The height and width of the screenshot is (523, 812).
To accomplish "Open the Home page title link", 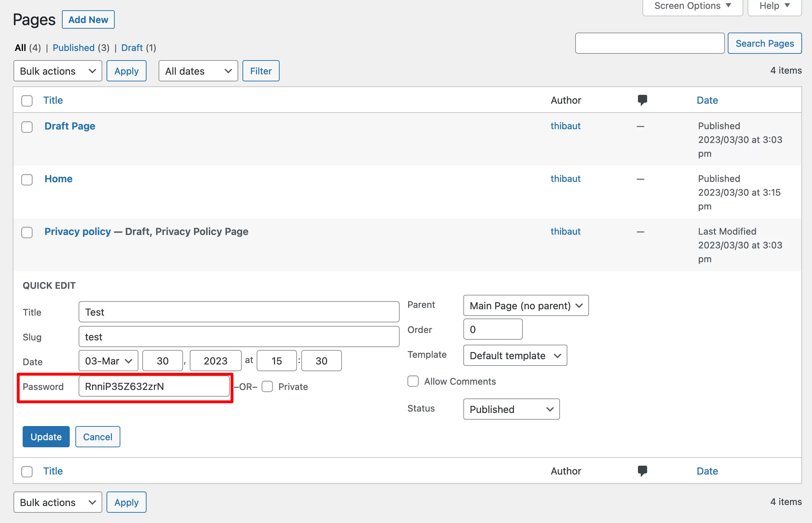I will coord(58,179).
